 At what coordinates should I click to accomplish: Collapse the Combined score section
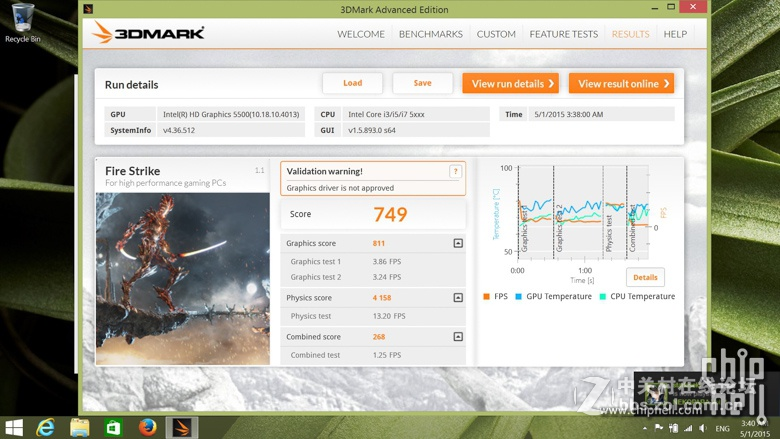click(458, 337)
